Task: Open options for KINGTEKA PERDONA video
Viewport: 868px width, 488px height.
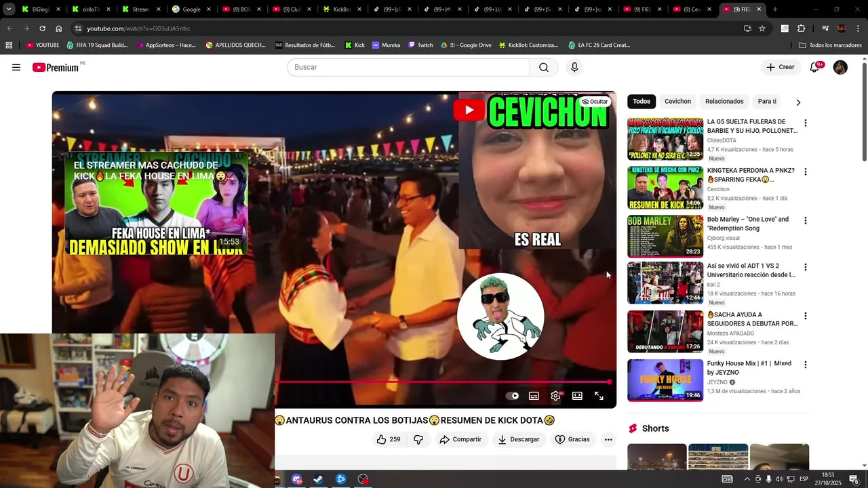Action: 805,172
